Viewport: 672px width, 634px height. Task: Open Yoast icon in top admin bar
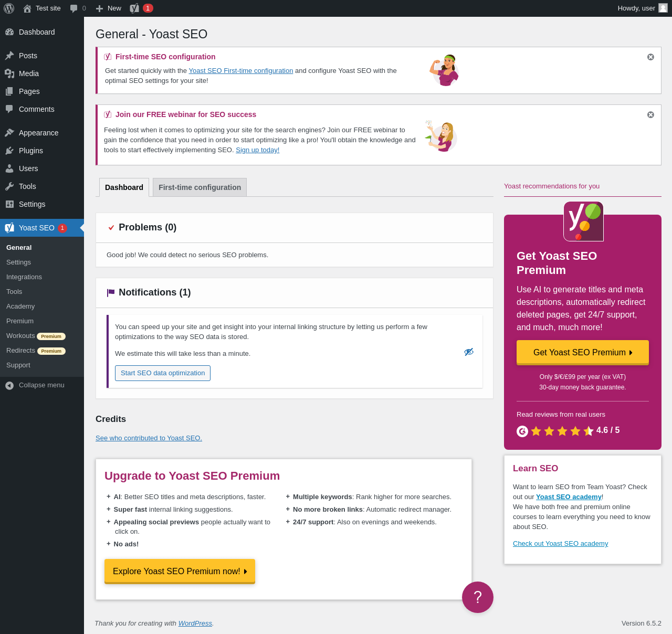coord(134,8)
